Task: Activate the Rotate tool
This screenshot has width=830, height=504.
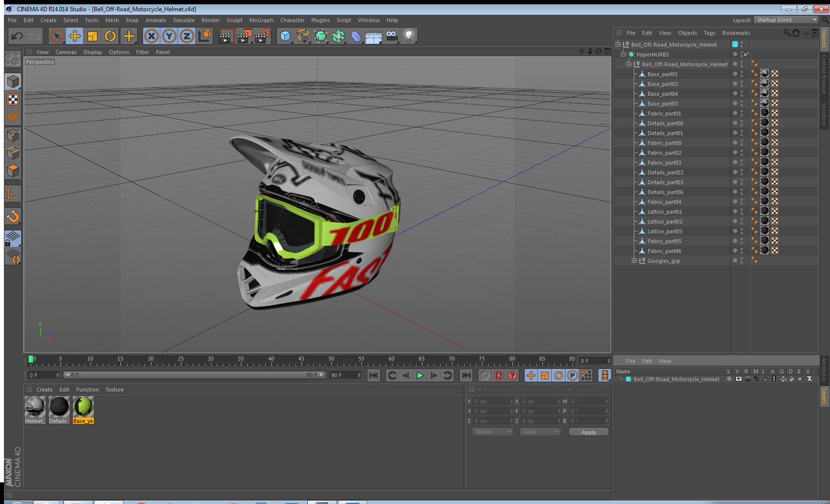Action: point(110,36)
